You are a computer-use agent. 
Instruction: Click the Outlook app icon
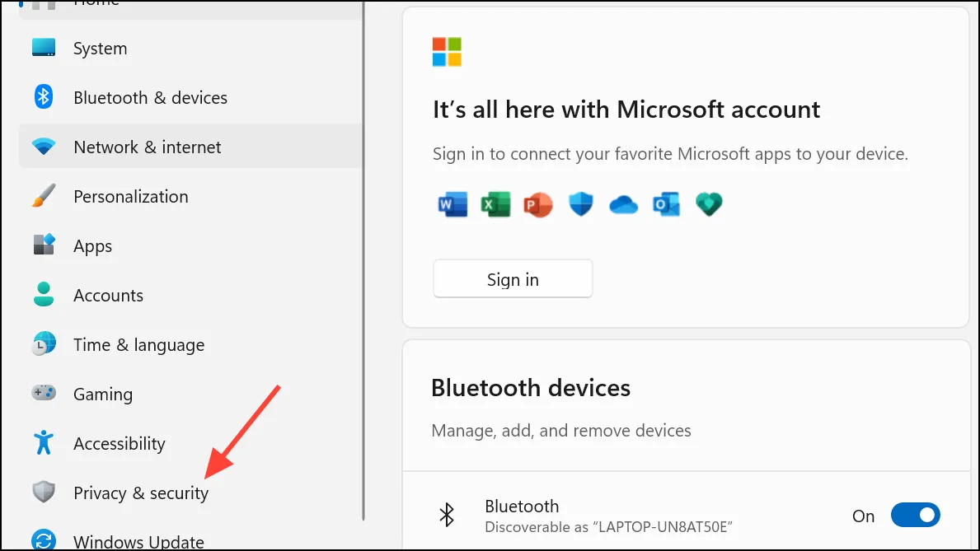coord(666,204)
